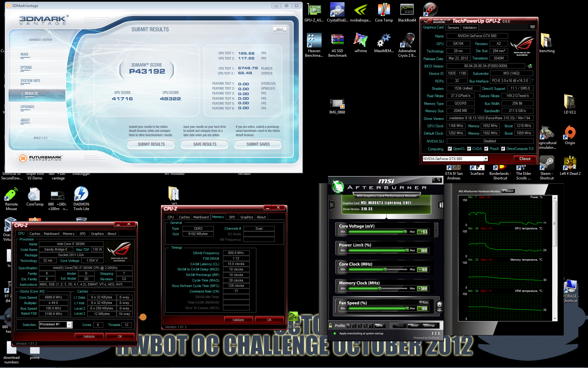
Task: Toggle the PhysX checkbox in GPU-Z
Action: (x=486, y=149)
